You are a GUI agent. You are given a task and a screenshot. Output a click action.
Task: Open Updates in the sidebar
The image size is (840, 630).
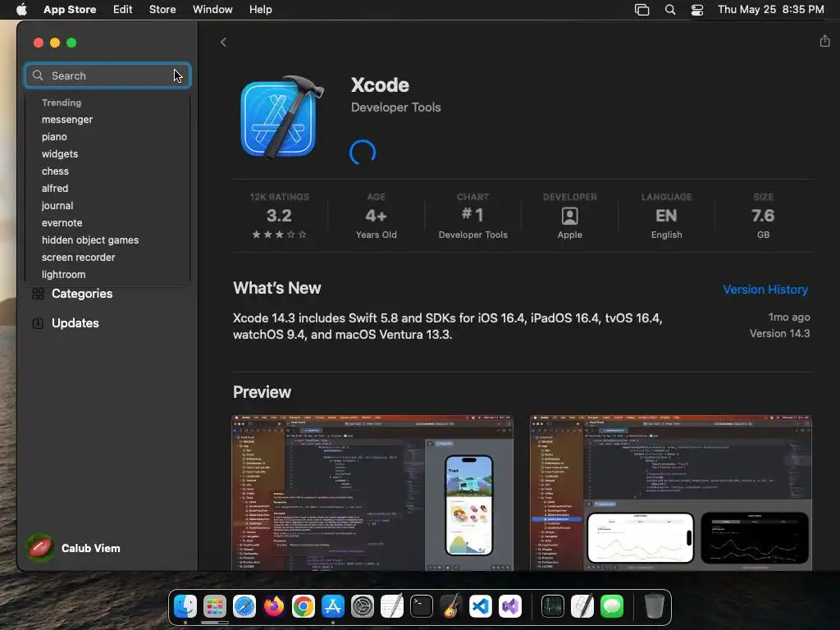click(75, 323)
